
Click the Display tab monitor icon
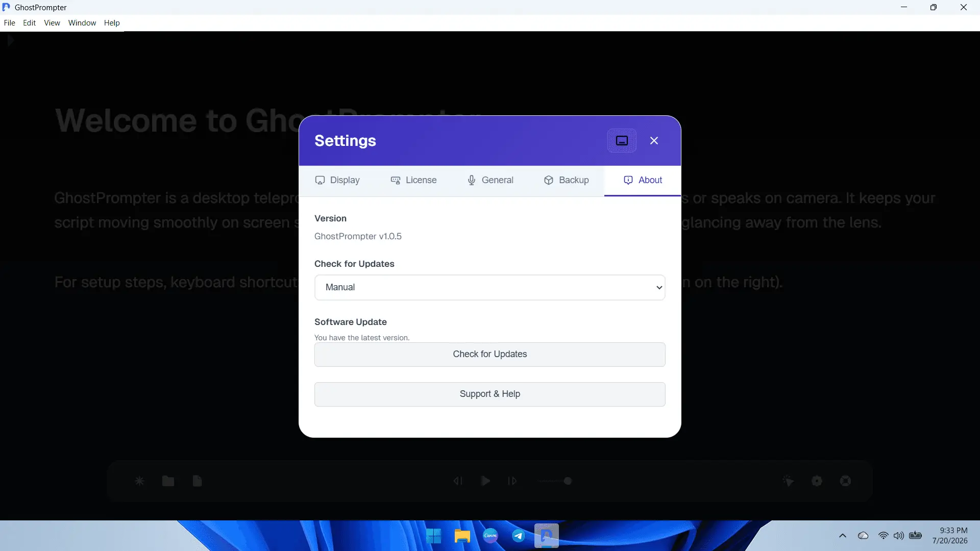pyautogui.click(x=320, y=180)
